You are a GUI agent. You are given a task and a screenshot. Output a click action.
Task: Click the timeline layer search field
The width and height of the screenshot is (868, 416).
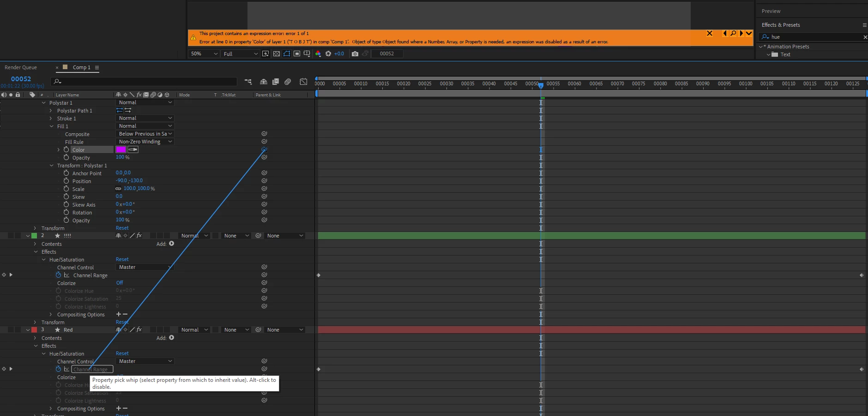[144, 82]
